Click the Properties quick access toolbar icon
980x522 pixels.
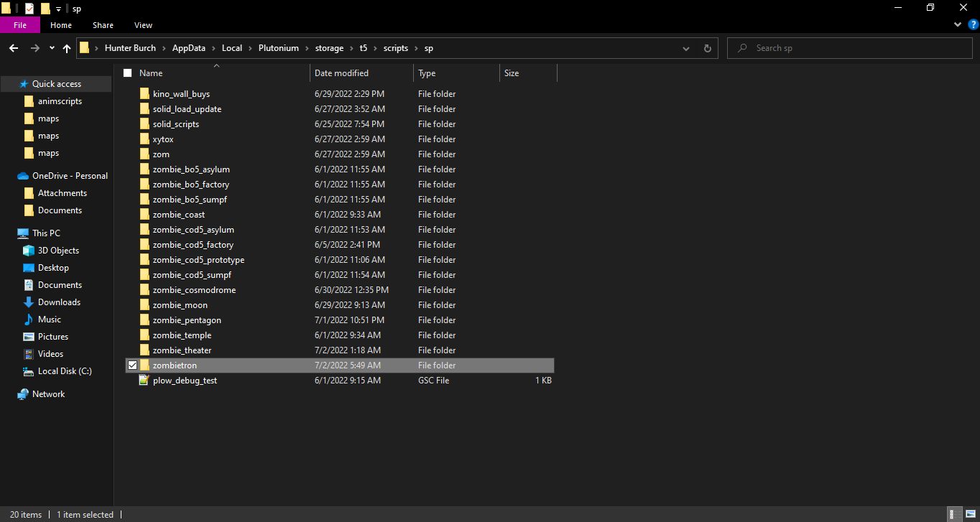tap(29, 8)
